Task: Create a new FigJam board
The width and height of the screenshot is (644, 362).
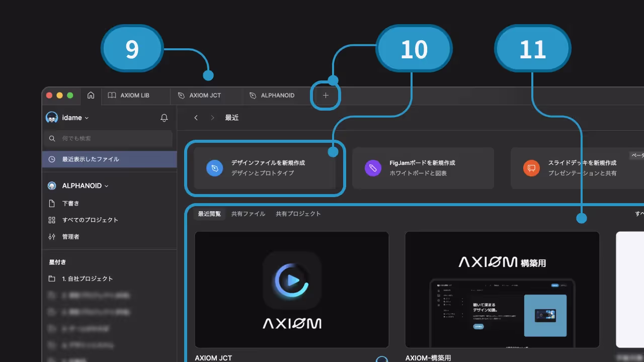Action: pos(423,168)
